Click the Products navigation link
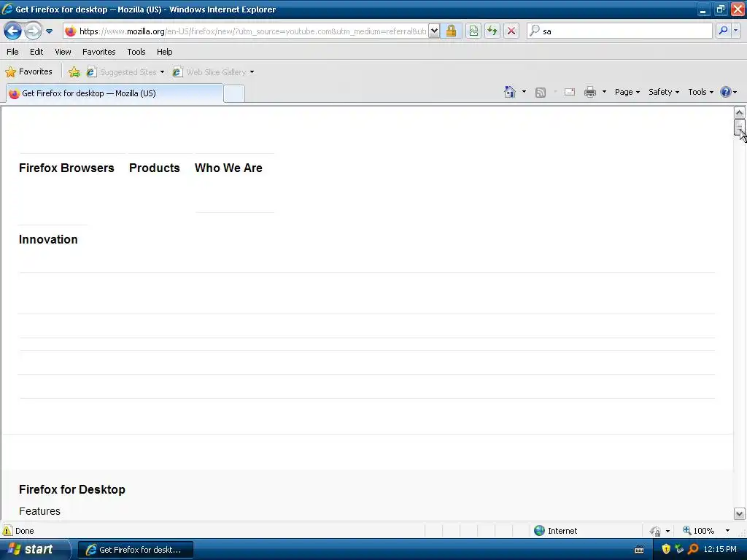This screenshot has height=560, width=747. click(155, 168)
